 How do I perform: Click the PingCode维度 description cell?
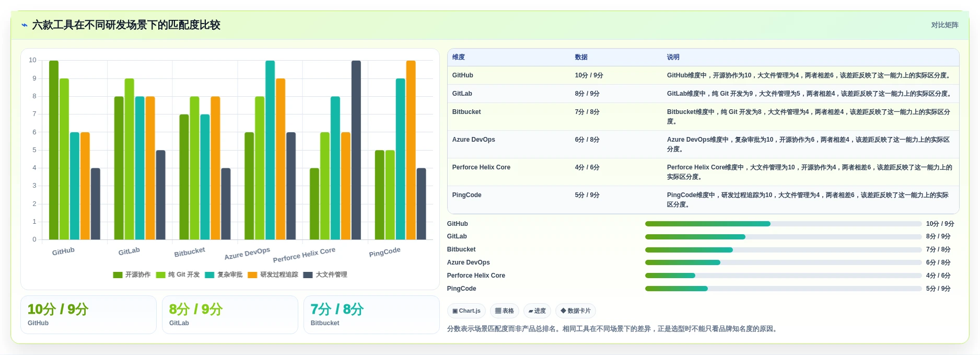pos(810,200)
